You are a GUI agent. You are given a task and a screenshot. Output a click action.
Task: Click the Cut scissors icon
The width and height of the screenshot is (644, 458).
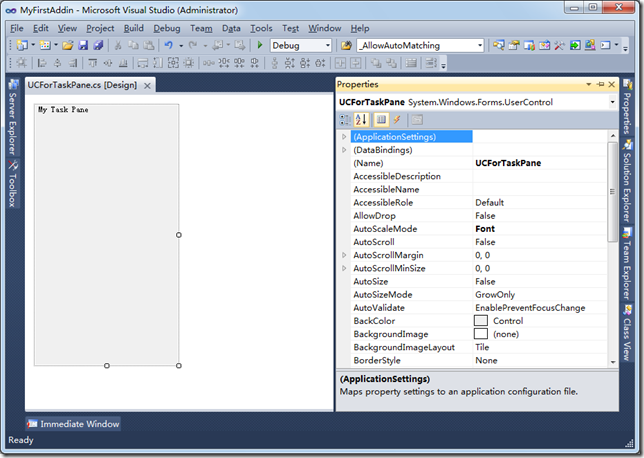pos(118,45)
